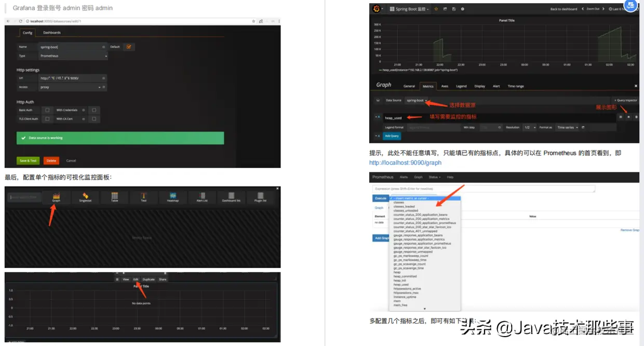Open the Format as Time series dropdown
Screen dimensions: 644x346
click(x=567, y=127)
